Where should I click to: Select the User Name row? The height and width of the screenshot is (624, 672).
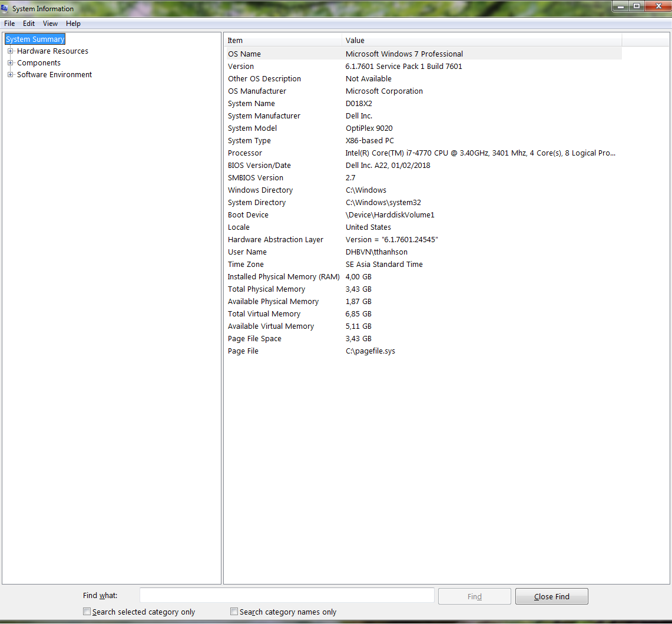point(423,252)
